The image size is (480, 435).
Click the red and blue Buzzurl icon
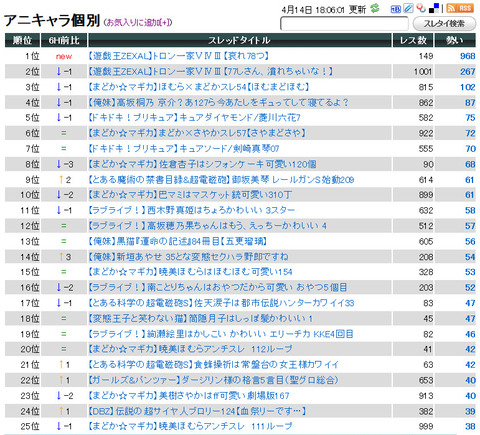tap(422, 8)
